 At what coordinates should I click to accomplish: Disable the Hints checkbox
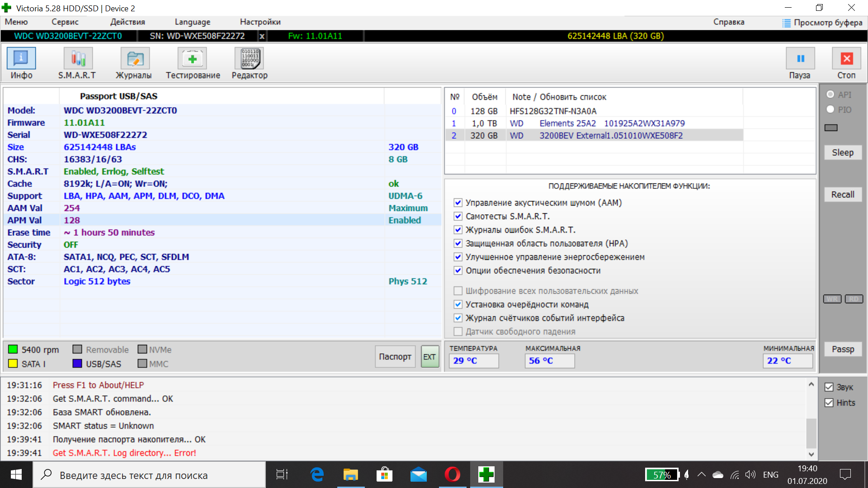click(x=829, y=403)
